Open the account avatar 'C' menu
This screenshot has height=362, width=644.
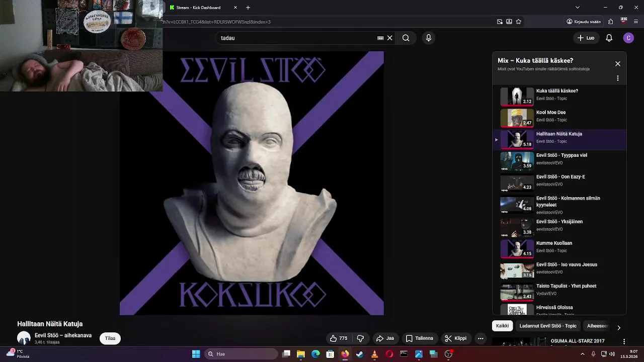pos(628,38)
